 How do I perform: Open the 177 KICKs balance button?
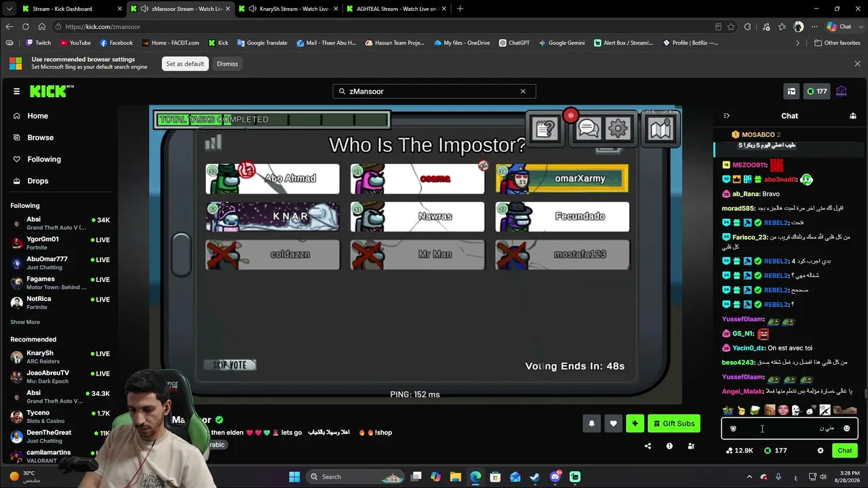click(816, 91)
